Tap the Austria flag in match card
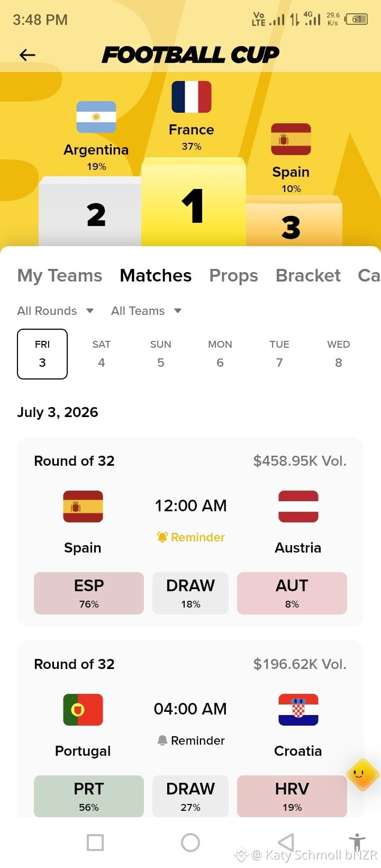 coord(298,507)
